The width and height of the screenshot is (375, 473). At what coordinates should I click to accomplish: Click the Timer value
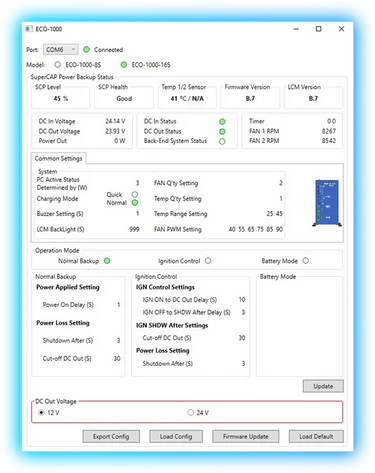tap(331, 121)
